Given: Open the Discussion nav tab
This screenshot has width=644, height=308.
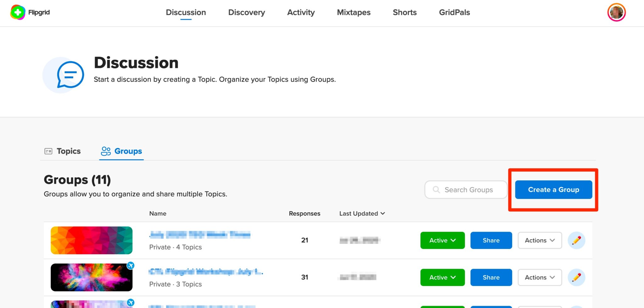Looking at the screenshot, I should pos(186,13).
